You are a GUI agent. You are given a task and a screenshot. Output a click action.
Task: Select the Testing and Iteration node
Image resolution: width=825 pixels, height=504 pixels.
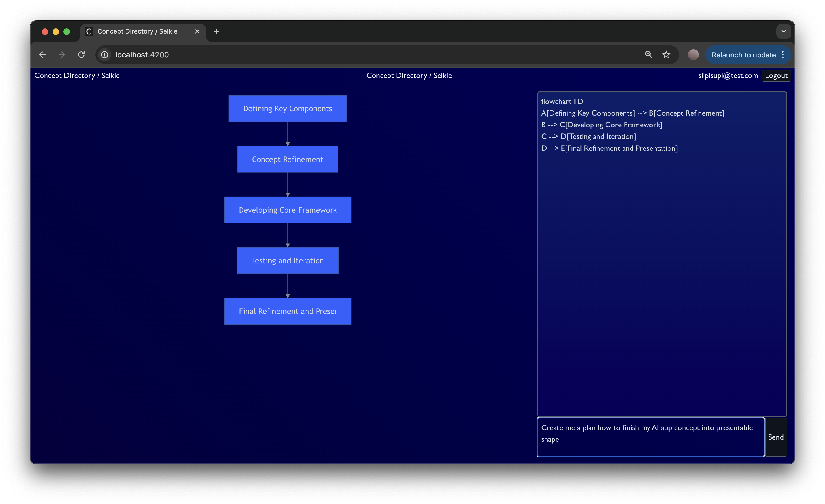288,261
